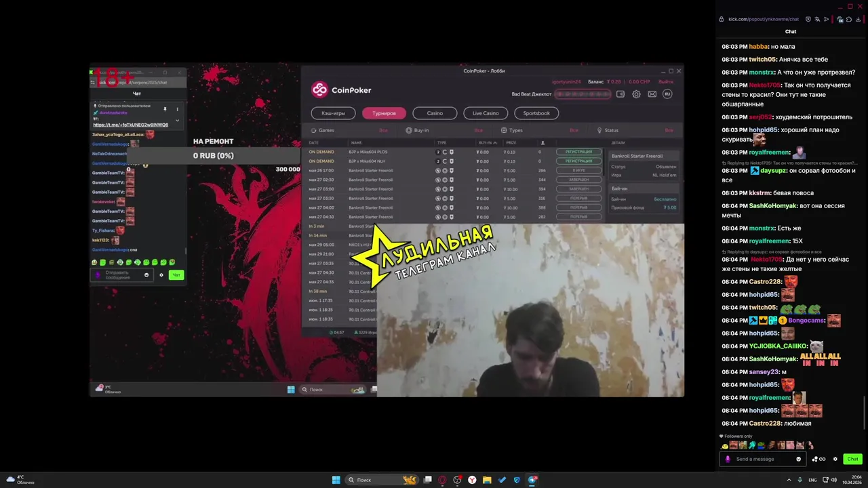Click username YCJIOBKA_CAIIIKO in chat
Image resolution: width=868 pixels, height=488 pixels.
click(778, 346)
